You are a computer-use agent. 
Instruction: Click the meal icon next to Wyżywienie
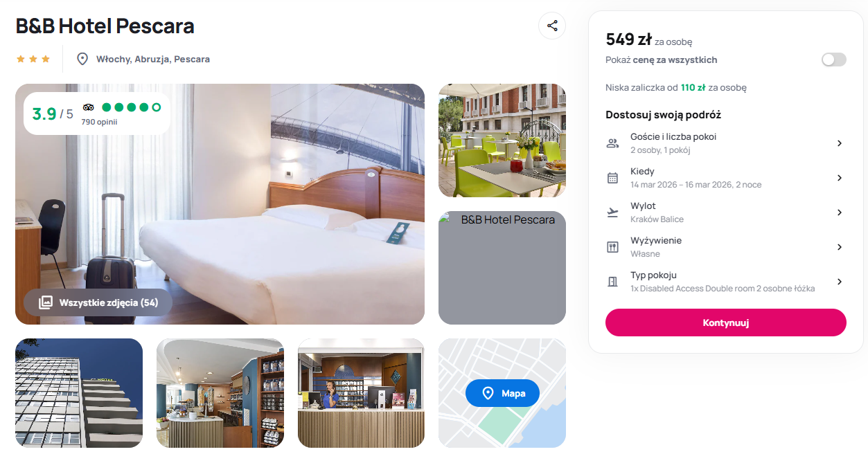[612, 247]
